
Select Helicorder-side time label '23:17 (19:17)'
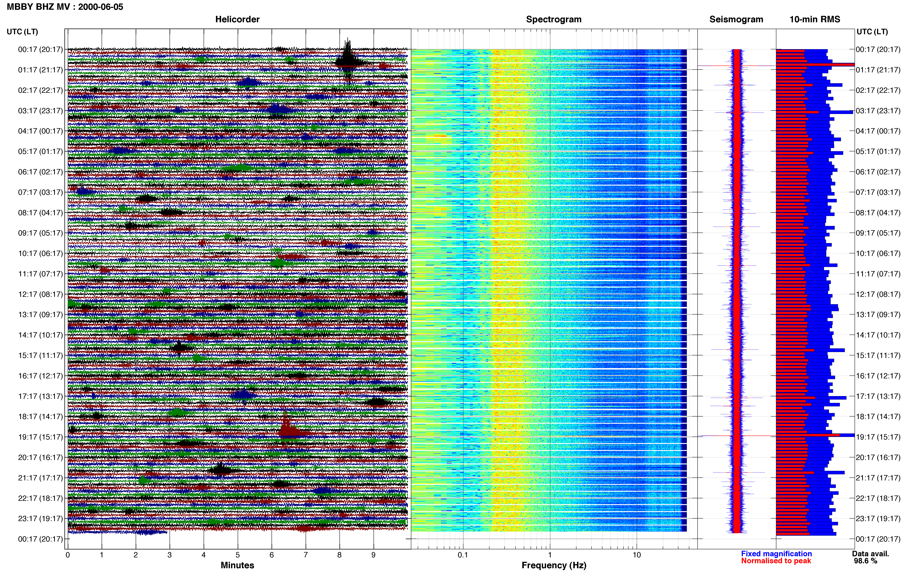coord(41,519)
